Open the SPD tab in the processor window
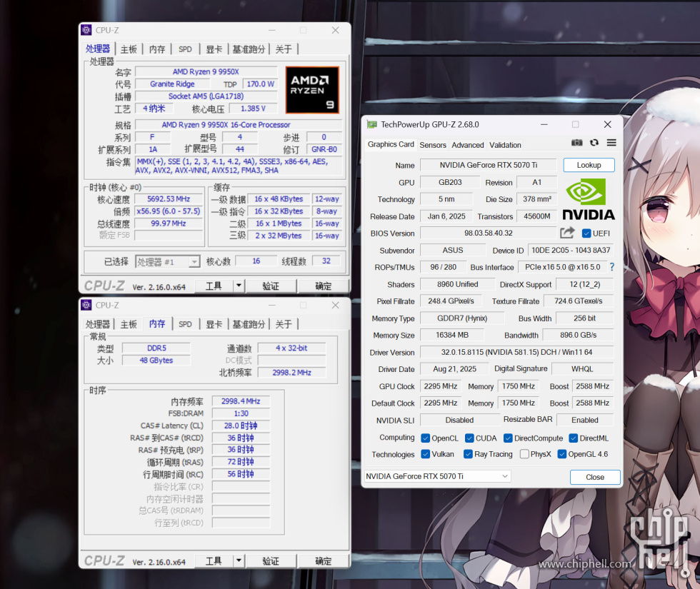Image resolution: width=700 pixels, height=589 pixels. pos(185,49)
